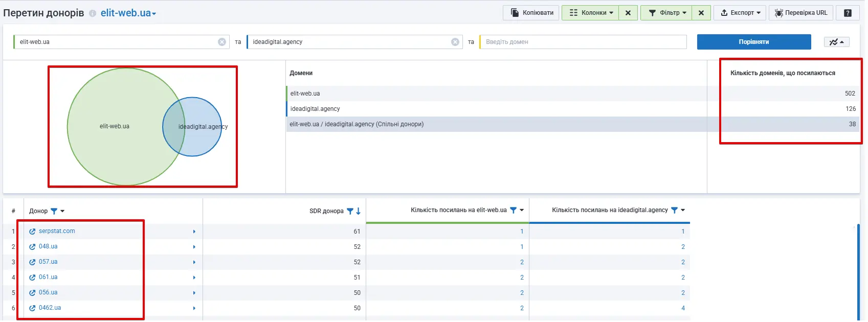Open the Фільтр dropdown menu
Image resolution: width=868 pixels, height=322 pixels.
(667, 13)
